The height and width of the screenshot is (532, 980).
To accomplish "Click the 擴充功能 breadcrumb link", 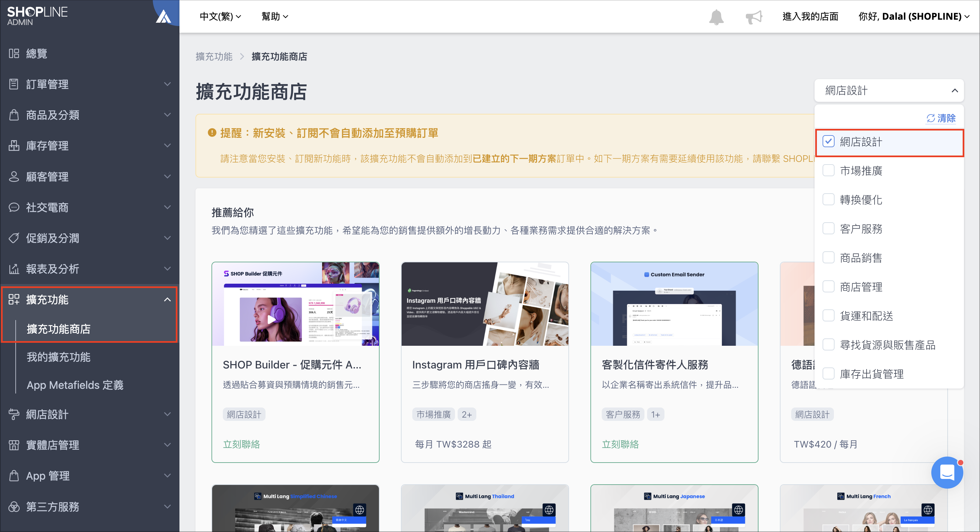I will [x=214, y=56].
